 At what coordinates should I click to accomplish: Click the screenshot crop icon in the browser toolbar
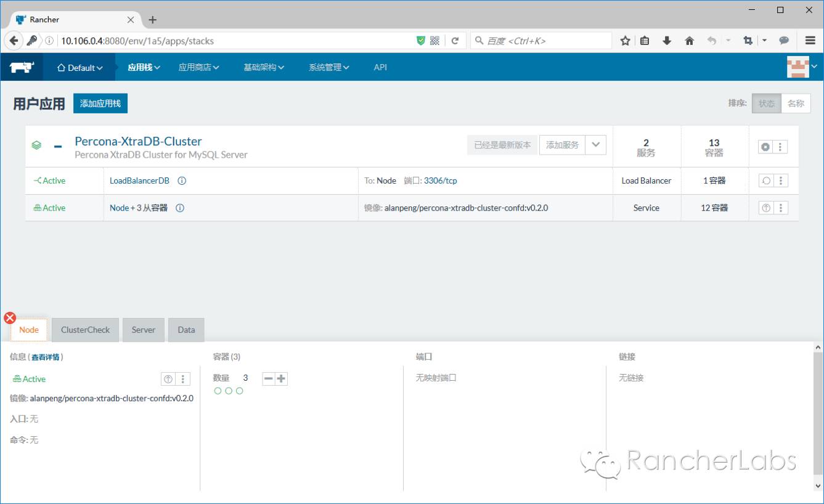pos(748,41)
